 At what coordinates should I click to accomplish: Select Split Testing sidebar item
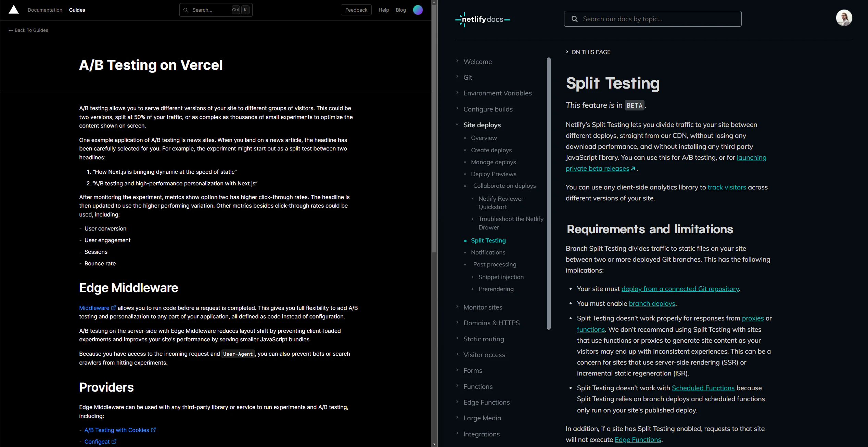click(x=488, y=240)
